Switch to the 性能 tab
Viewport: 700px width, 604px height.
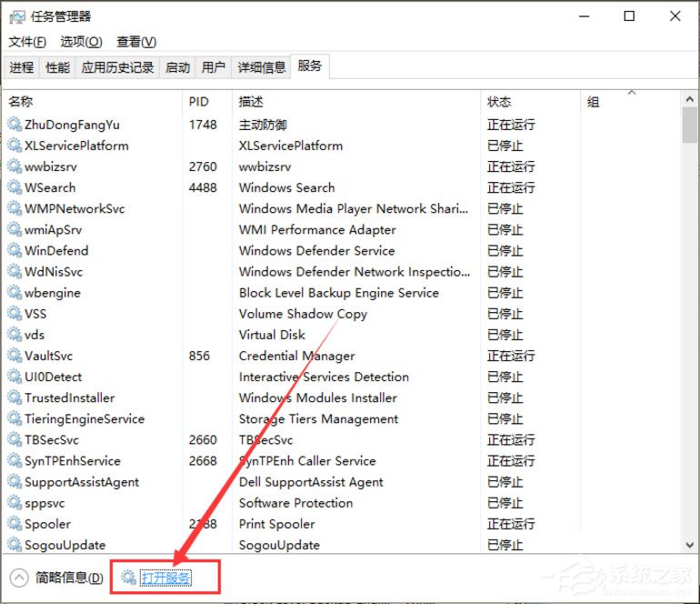tap(57, 67)
